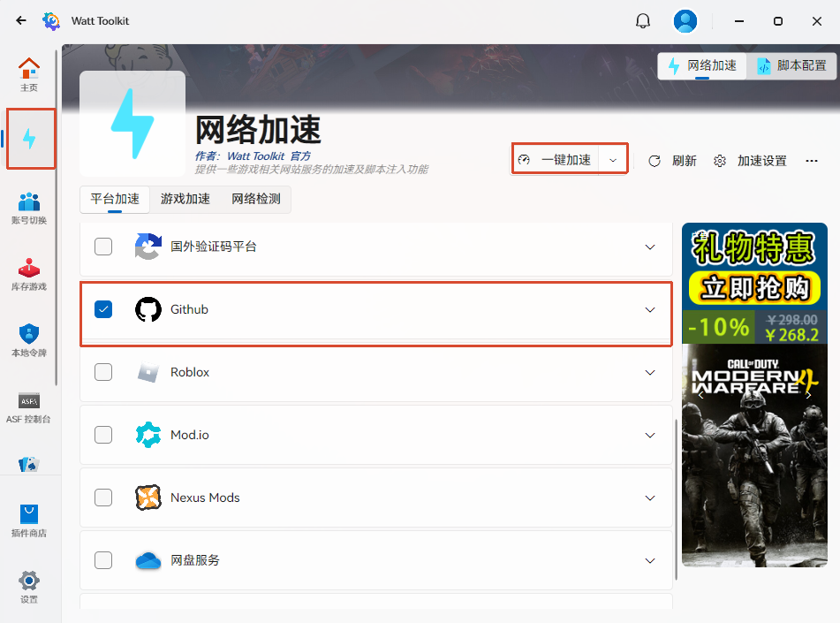
Task: Expand the Mod.io row chevron
Action: pyautogui.click(x=650, y=436)
